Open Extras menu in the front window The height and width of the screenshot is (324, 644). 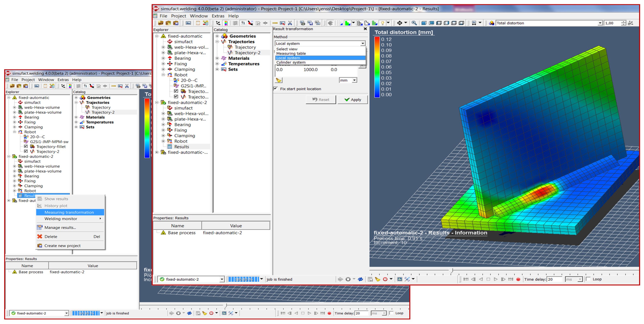pos(218,16)
